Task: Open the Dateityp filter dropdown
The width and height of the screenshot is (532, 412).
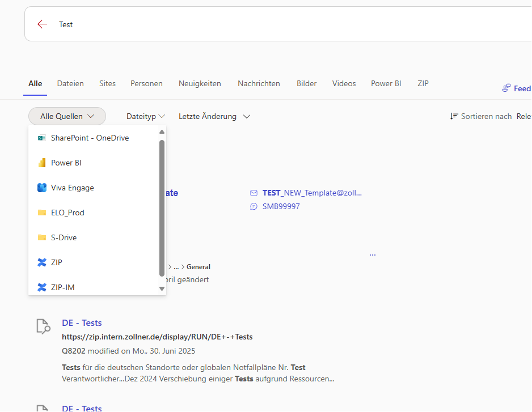Action: point(146,116)
